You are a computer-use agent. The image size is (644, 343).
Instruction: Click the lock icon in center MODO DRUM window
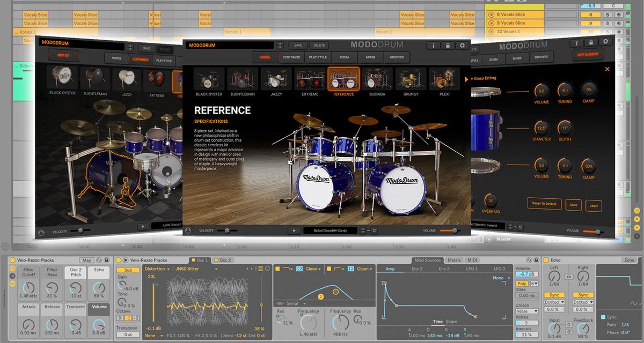pyautogui.click(x=448, y=46)
